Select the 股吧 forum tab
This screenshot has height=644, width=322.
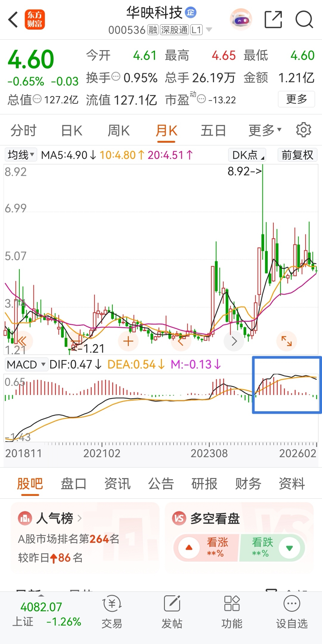click(30, 483)
